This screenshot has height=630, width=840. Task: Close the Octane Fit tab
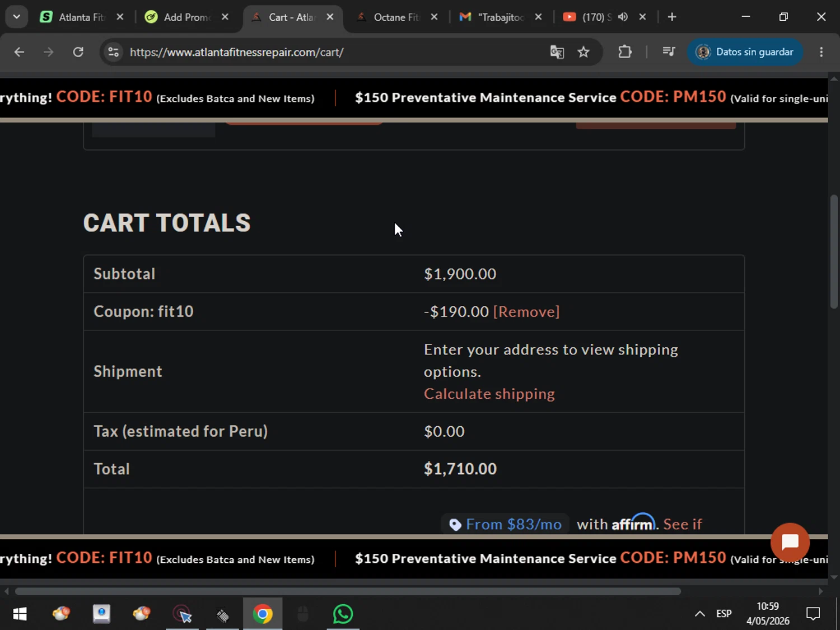pos(434,17)
